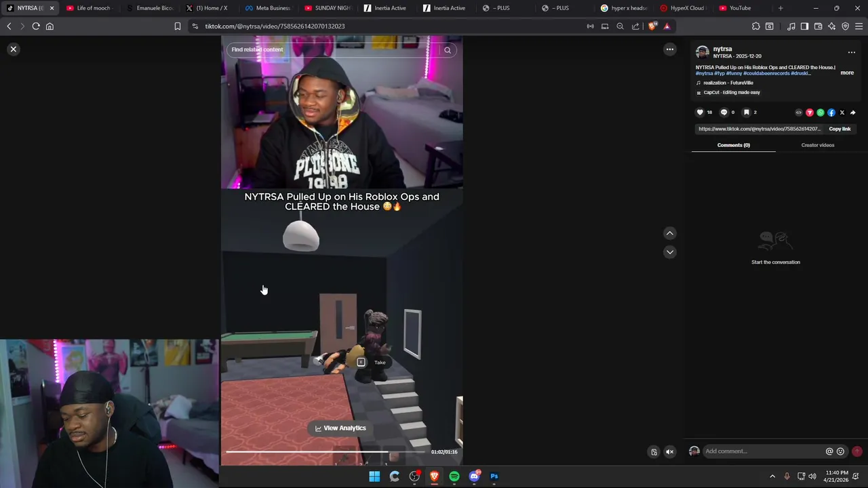This screenshot has height=488, width=868.
Task: Unmute the video with the speaker icon
Action: coord(669,451)
